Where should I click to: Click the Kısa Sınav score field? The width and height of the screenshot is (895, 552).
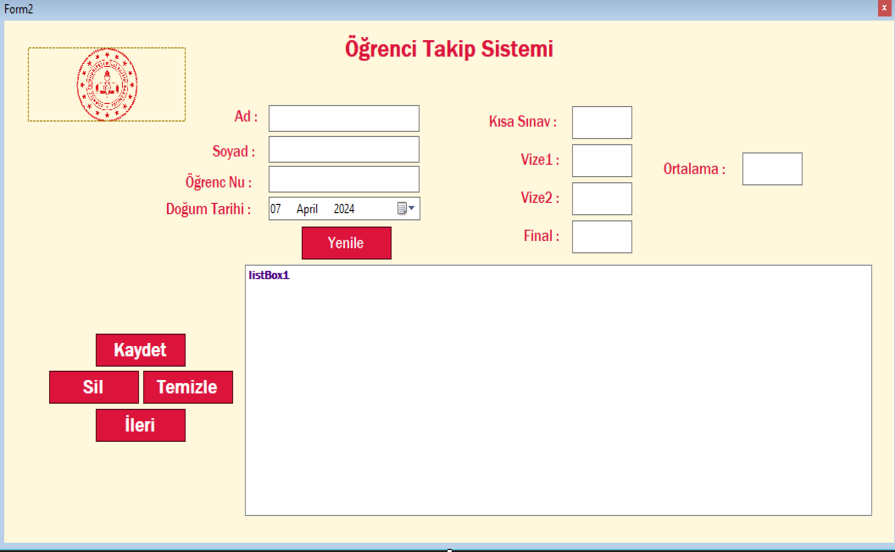click(601, 122)
